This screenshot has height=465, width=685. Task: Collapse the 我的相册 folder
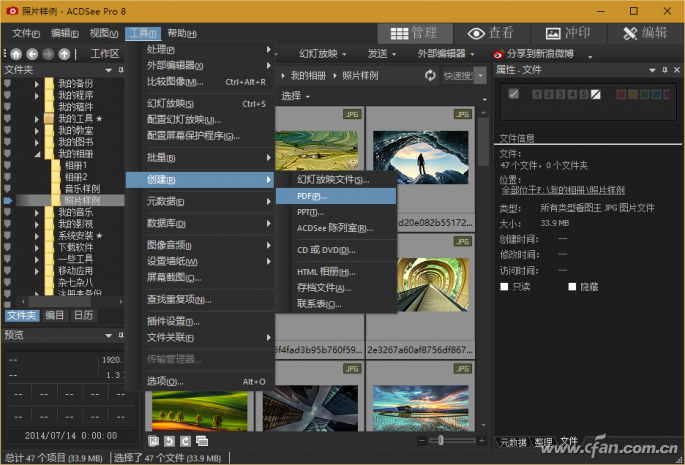tap(37, 154)
